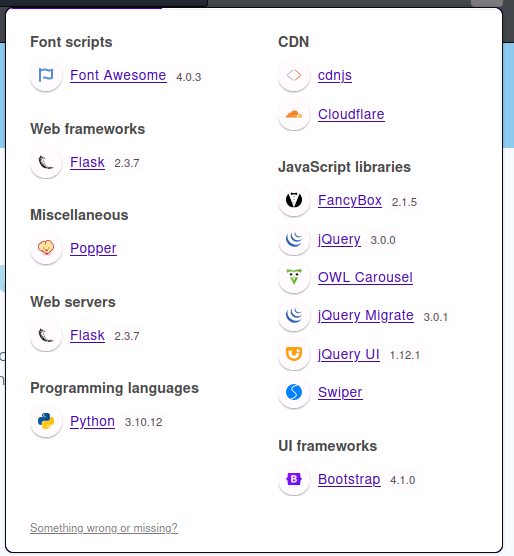Click the Flask icon under Web frameworks
The image size is (514, 556).
click(x=46, y=162)
